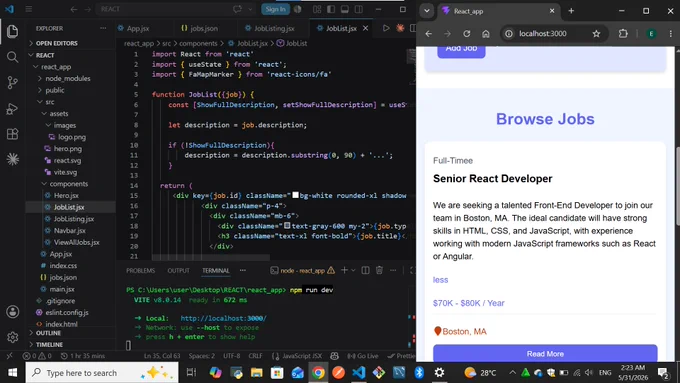Open new tab in Chrome
680x383 pixels.
point(571,11)
